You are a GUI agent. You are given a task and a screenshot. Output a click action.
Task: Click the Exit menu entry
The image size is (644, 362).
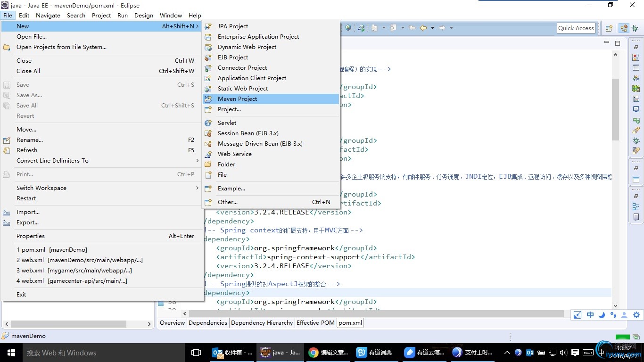click(102, 294)
